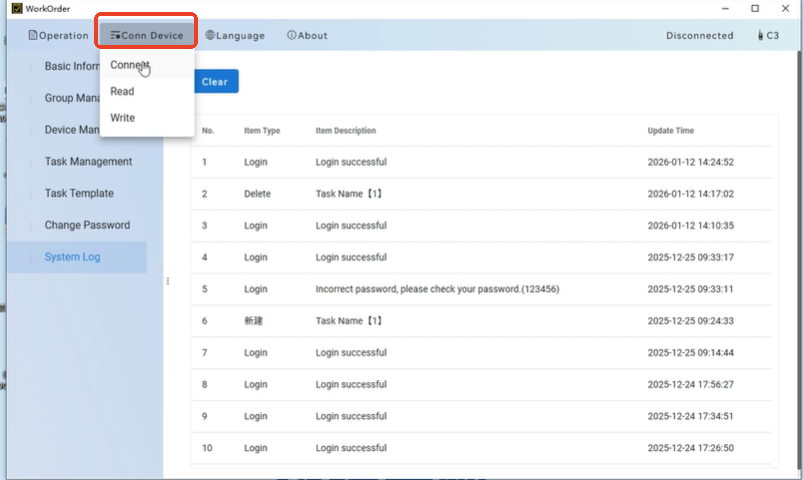Open Change Password in sidebar
The image size is (803, 480).
(87, 225)
